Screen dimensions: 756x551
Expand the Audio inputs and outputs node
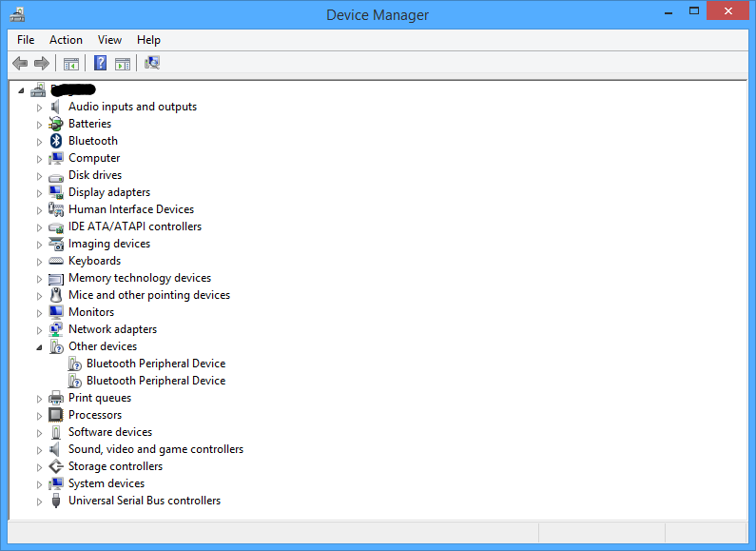tap(39, 108)
